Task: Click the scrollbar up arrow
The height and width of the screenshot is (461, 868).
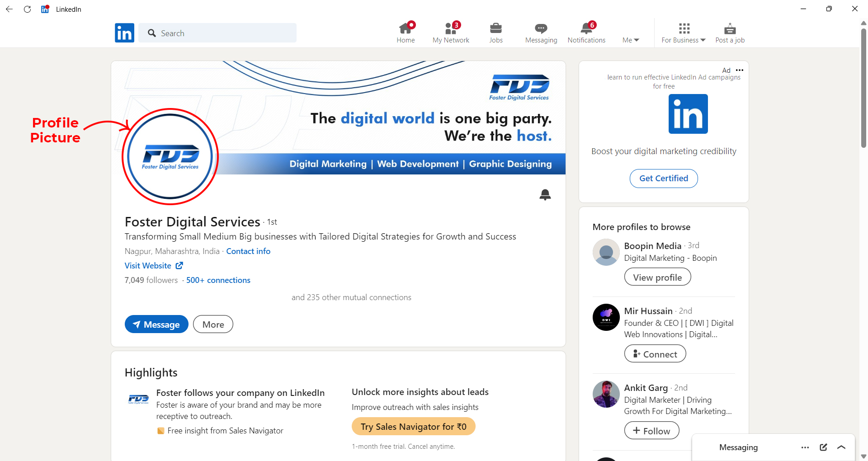Action: 863,23
